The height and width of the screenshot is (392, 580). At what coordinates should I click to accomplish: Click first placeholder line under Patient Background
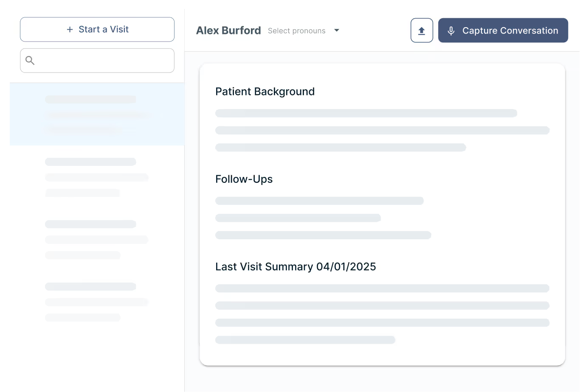pyautogui.click(x=366, y=113)
